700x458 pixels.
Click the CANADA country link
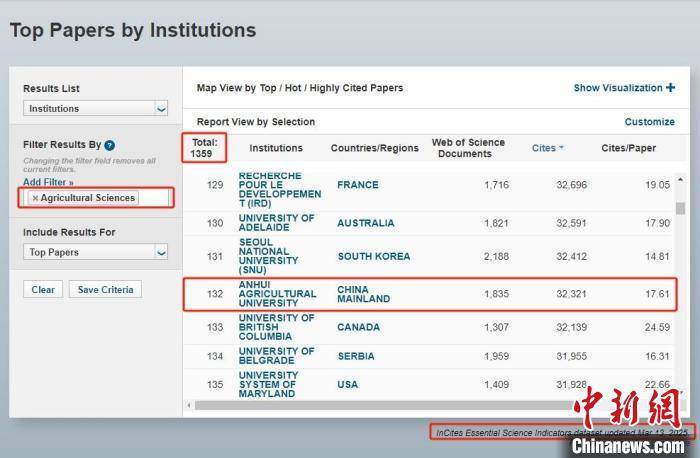[358, 327]
